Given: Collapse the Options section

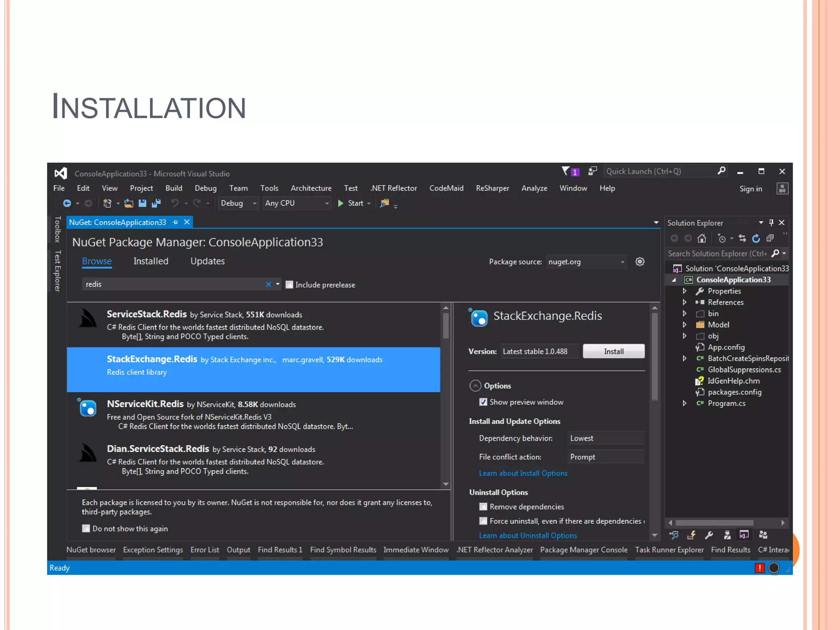Looking at the screenshot, I should [x=475, y=386].
